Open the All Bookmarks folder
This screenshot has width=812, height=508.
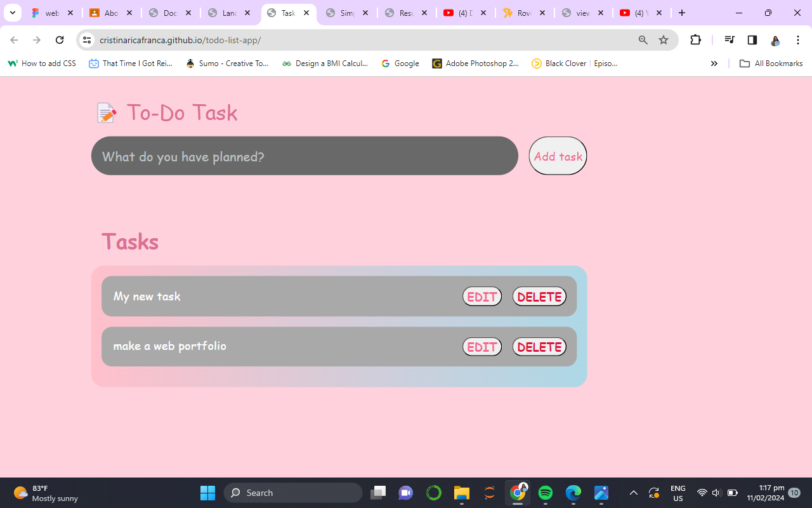(x=771, y=63)
